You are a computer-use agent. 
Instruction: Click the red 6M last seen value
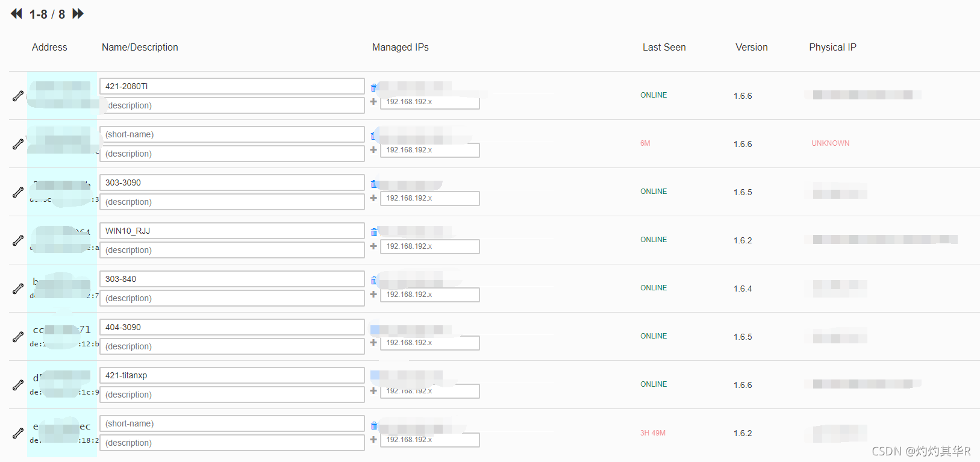(x=645, y=143)
